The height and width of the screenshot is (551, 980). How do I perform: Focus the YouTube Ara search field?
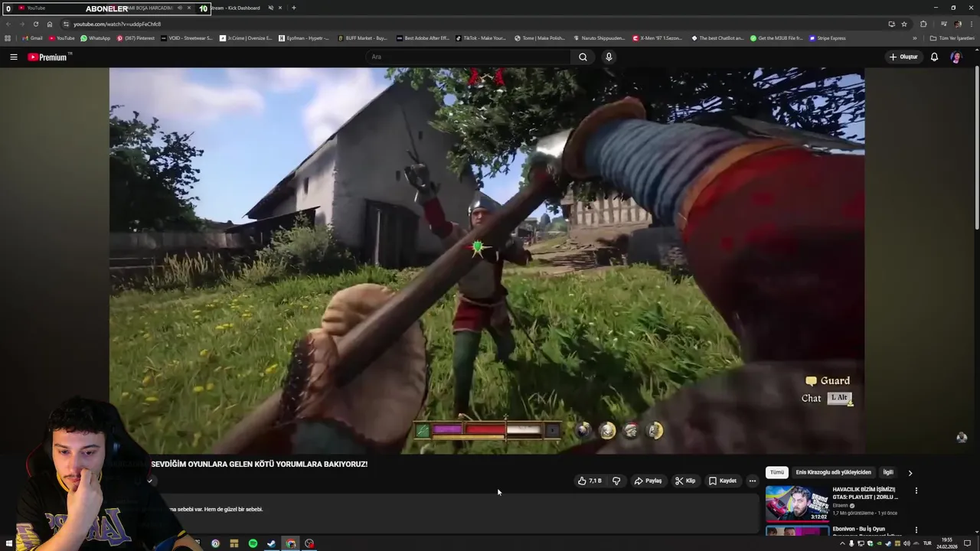tap(467, 57)
